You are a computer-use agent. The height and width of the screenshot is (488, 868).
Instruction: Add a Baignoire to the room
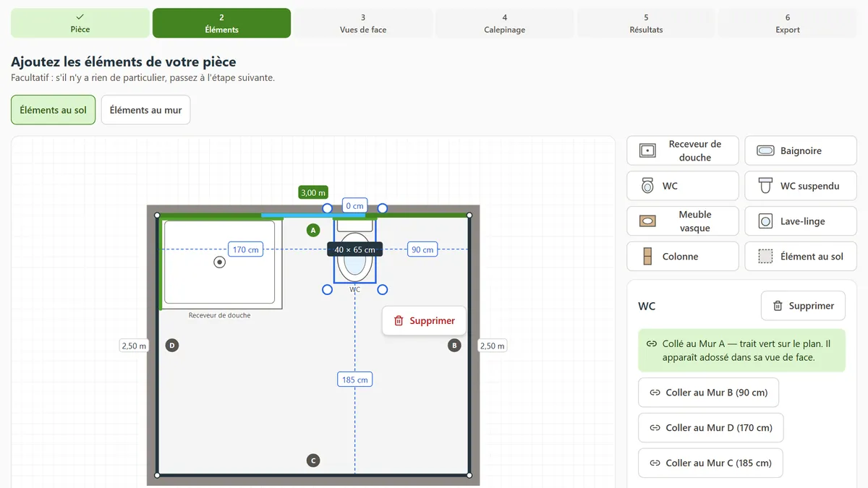[801, 150]
